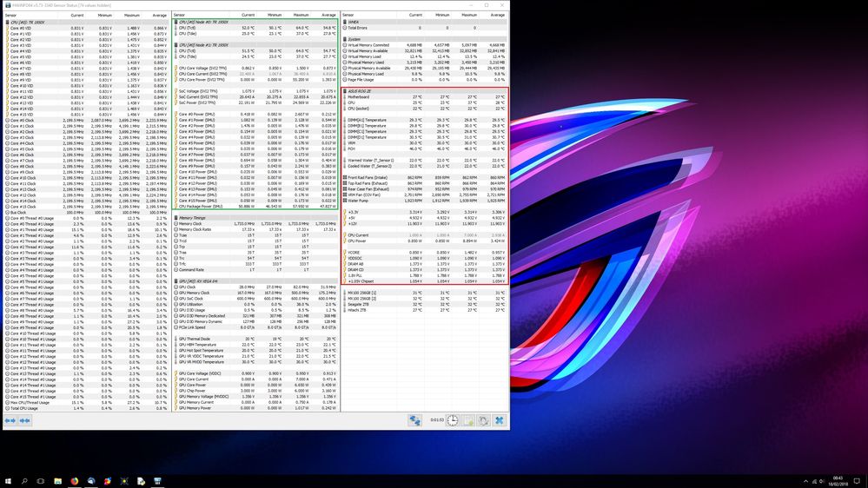Open Windows search from the taskbar
Screen dimensions: 868x488
click(24, 481)
